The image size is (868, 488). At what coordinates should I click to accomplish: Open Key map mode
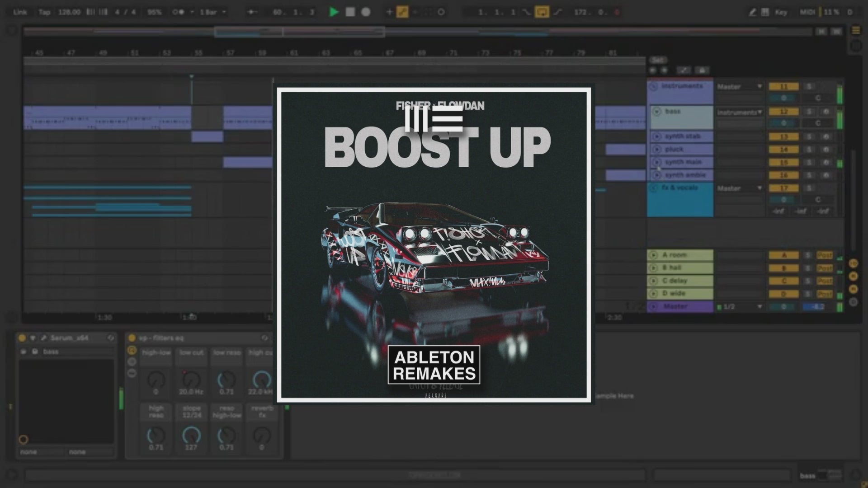tap(781, 12)
